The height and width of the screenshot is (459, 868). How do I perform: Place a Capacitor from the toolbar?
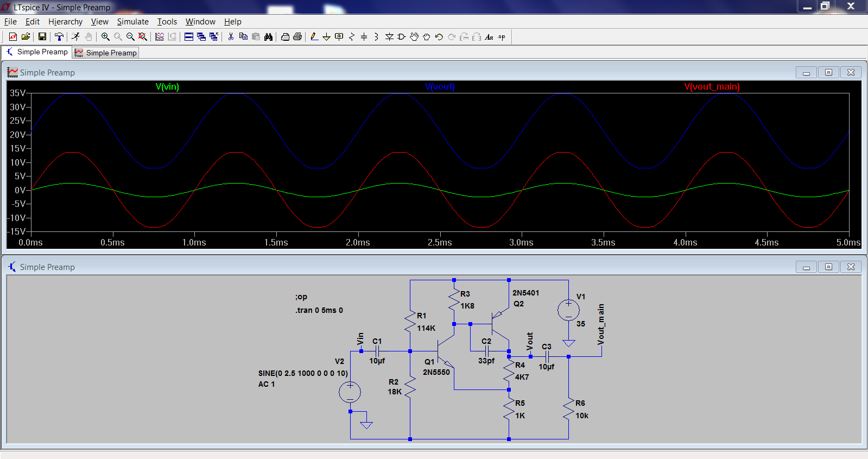pyautogui.click(x=364, y=36)
